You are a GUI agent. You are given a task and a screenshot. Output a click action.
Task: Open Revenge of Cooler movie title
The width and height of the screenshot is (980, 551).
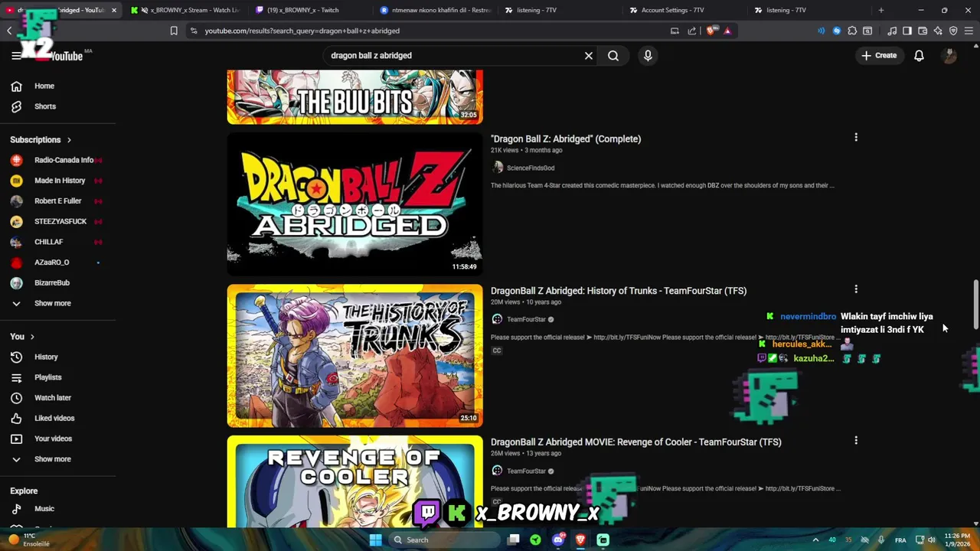click(x=636, y=442)
